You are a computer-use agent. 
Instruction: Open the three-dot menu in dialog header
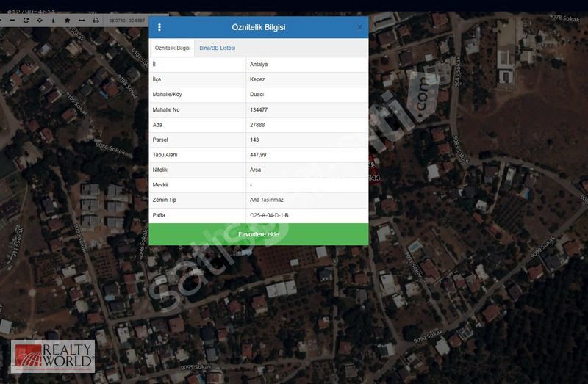pyautogui.click(x=159, y=27)
